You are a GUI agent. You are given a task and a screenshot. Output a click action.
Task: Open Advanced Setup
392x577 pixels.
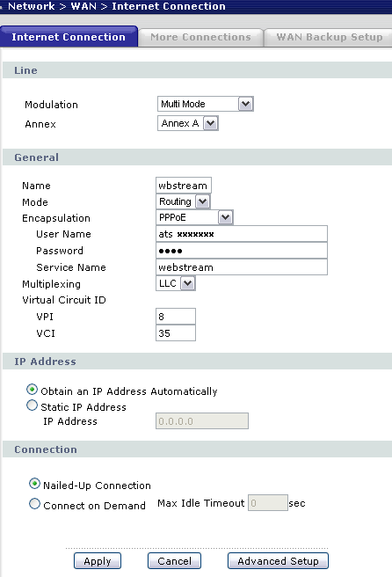coord(278,561)
